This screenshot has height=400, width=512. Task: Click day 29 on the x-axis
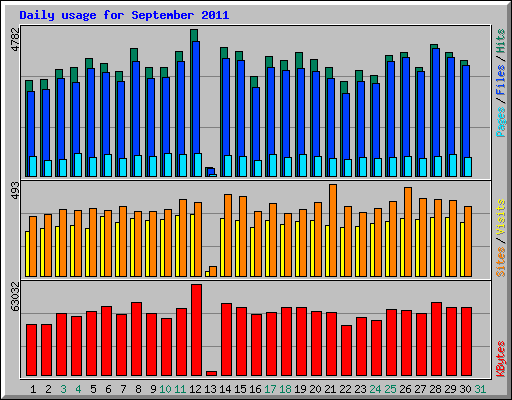pos(450,389)
